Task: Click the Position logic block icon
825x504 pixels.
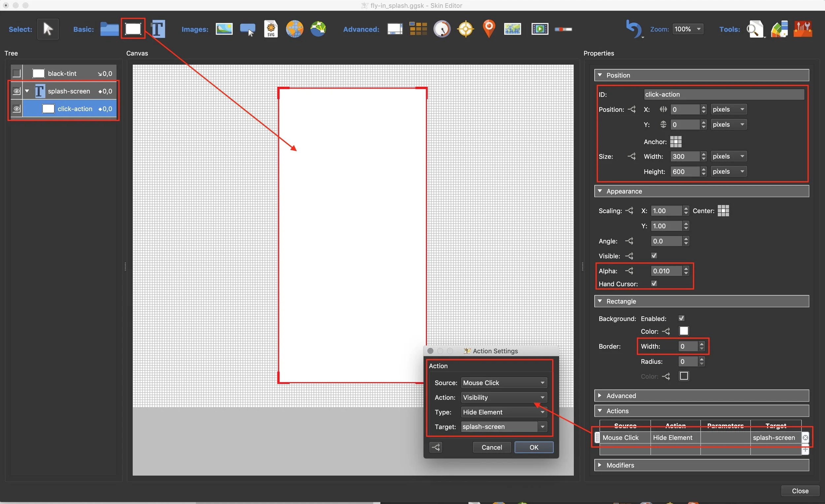Action: pyautogui.click(x=632, y=110)
